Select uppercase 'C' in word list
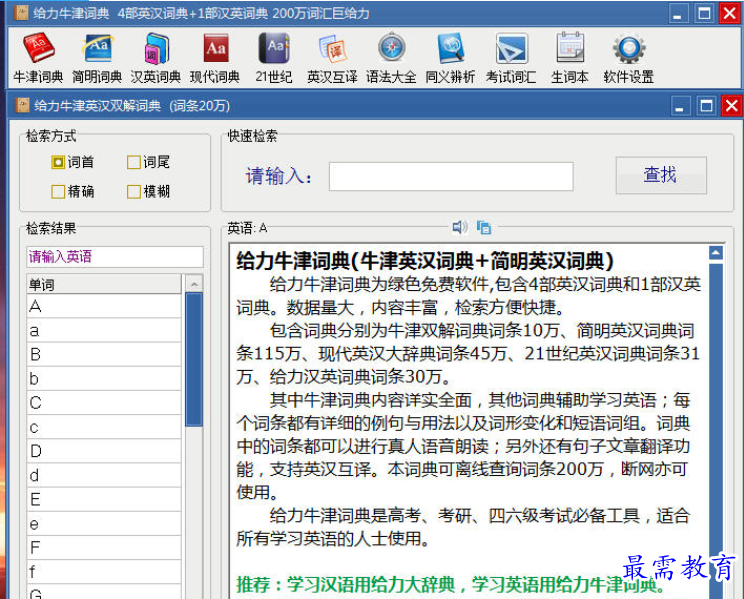This screenshot has height=599, width=744. [x=104, y=403]
